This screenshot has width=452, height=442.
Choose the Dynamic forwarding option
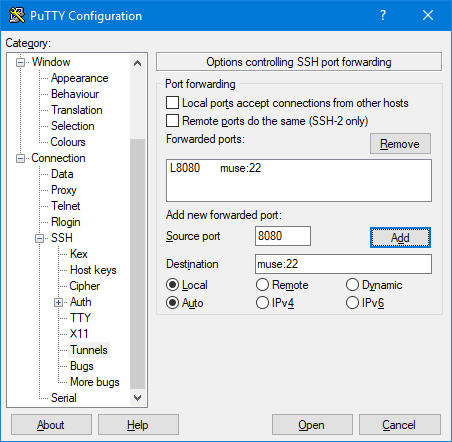[352, 285]
